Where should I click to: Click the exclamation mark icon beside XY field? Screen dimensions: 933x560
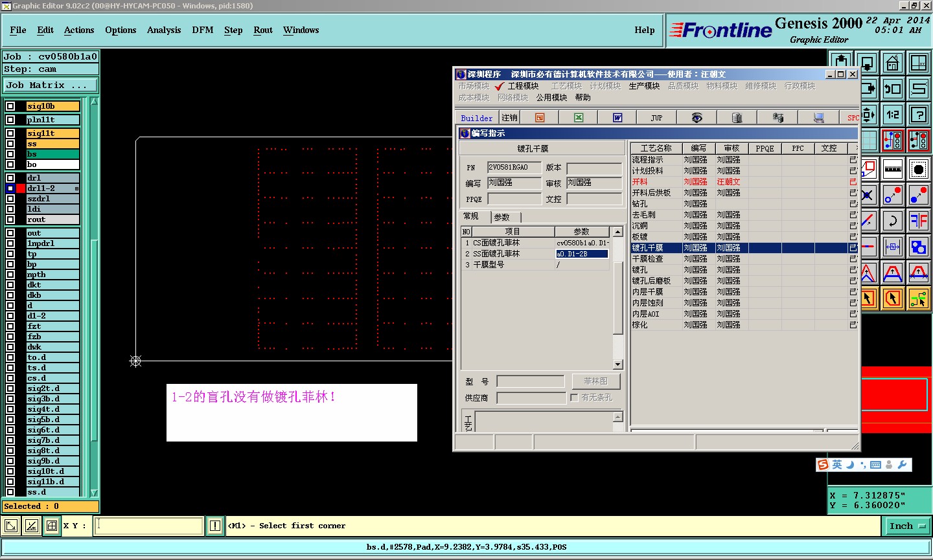click(x=215, y=526)
